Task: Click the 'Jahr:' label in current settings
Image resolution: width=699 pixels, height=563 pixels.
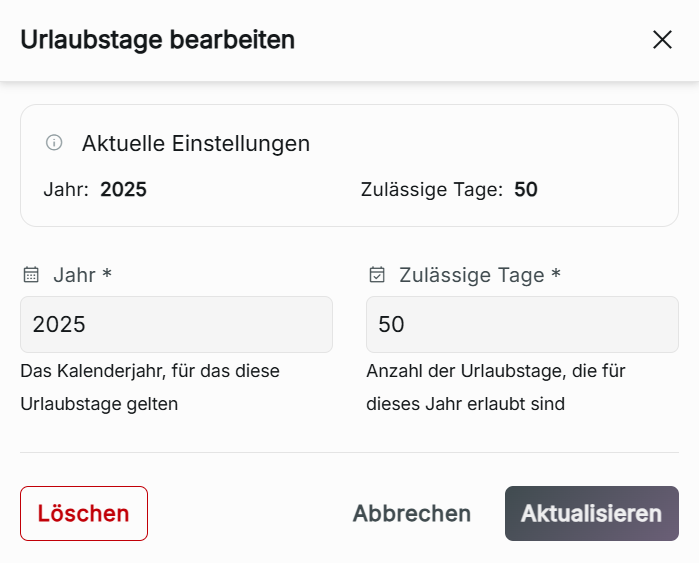Action: 66,189
